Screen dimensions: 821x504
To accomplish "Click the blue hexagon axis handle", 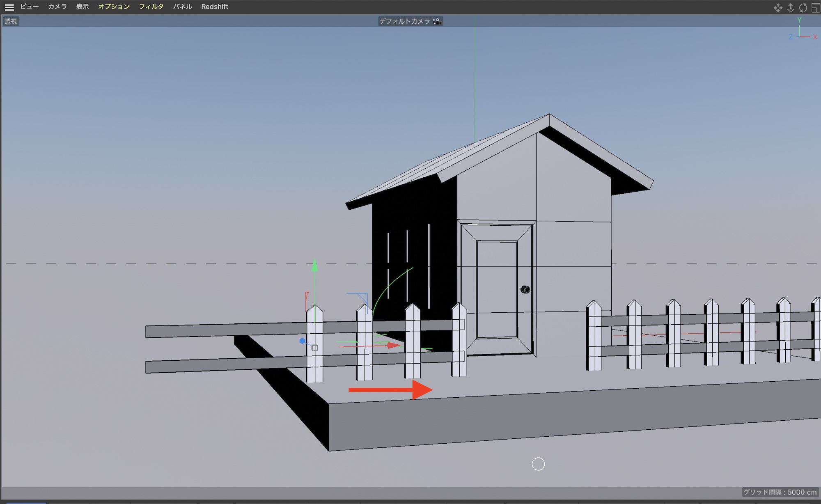I will [302, 341].
